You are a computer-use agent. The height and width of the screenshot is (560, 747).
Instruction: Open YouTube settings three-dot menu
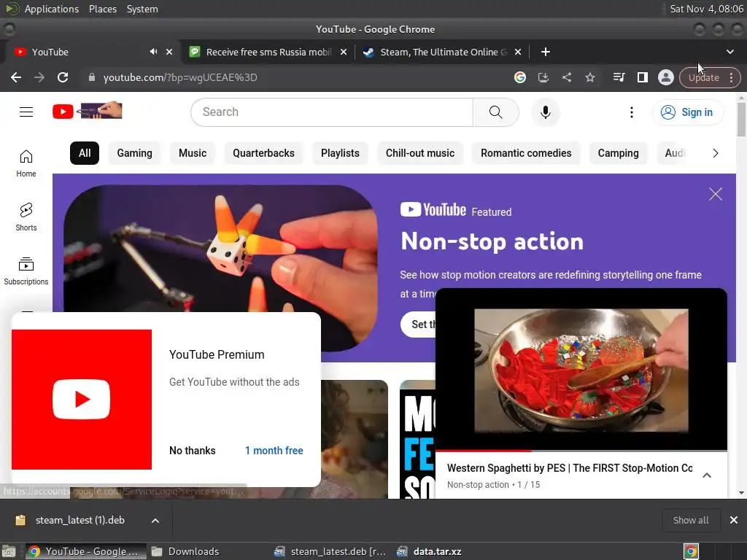click(631, 112)
